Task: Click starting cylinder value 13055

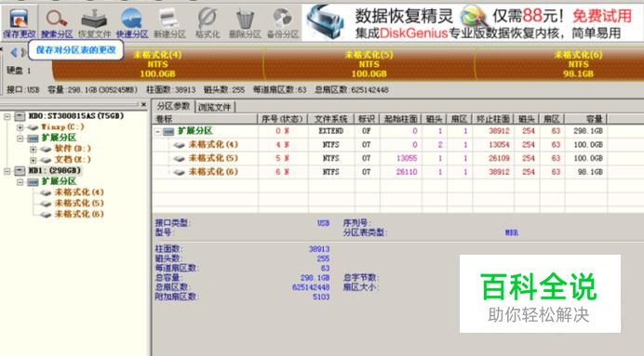Action: click(x=407, y=158)
